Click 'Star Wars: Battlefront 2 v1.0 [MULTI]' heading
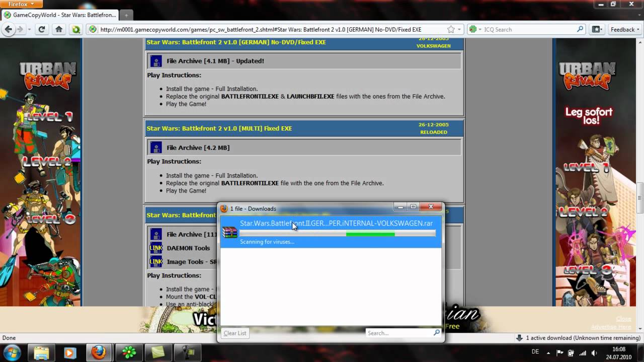The height and width of the screenshot is (362, 644). [219, 128]
